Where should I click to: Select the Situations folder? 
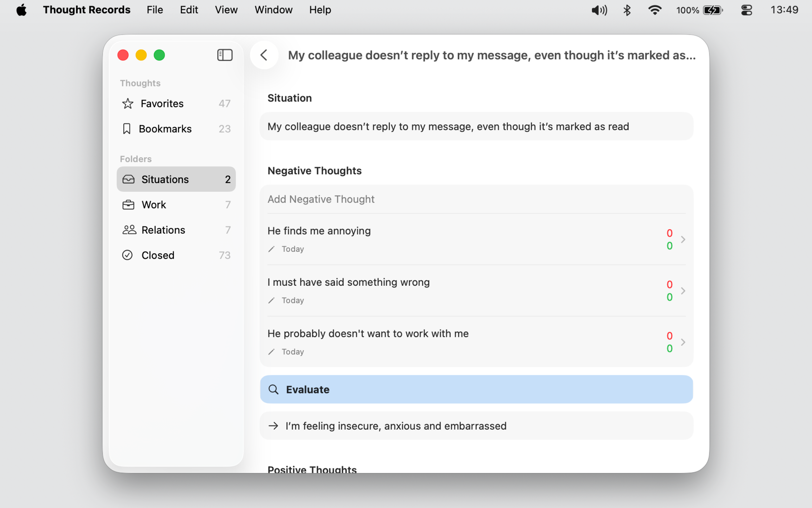click(176, 179)
